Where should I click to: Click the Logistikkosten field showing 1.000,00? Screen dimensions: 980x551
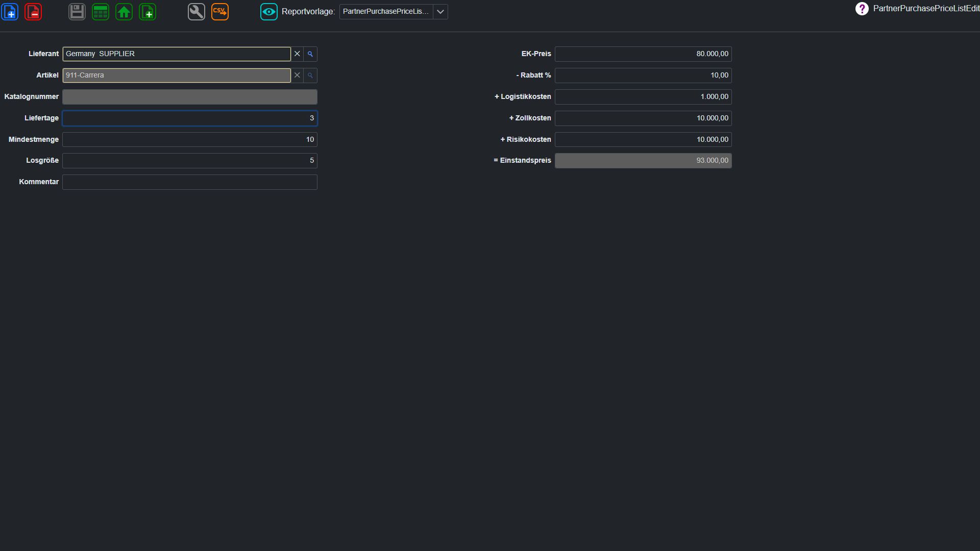point(643,97)
